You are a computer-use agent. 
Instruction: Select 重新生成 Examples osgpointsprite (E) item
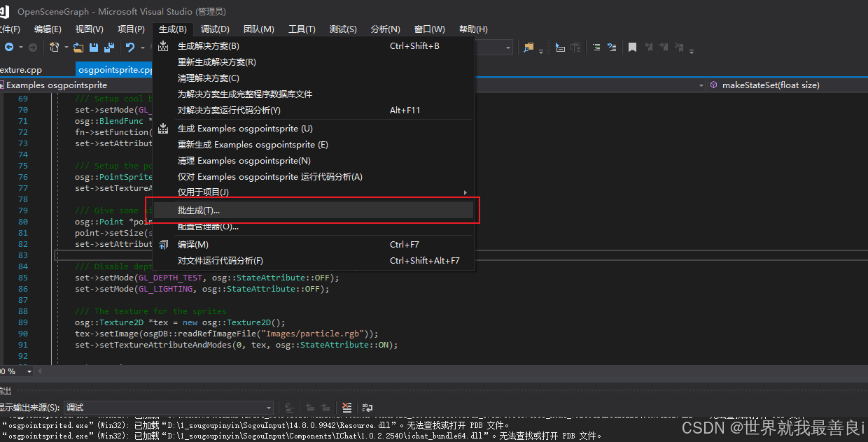tap(314, 145)
